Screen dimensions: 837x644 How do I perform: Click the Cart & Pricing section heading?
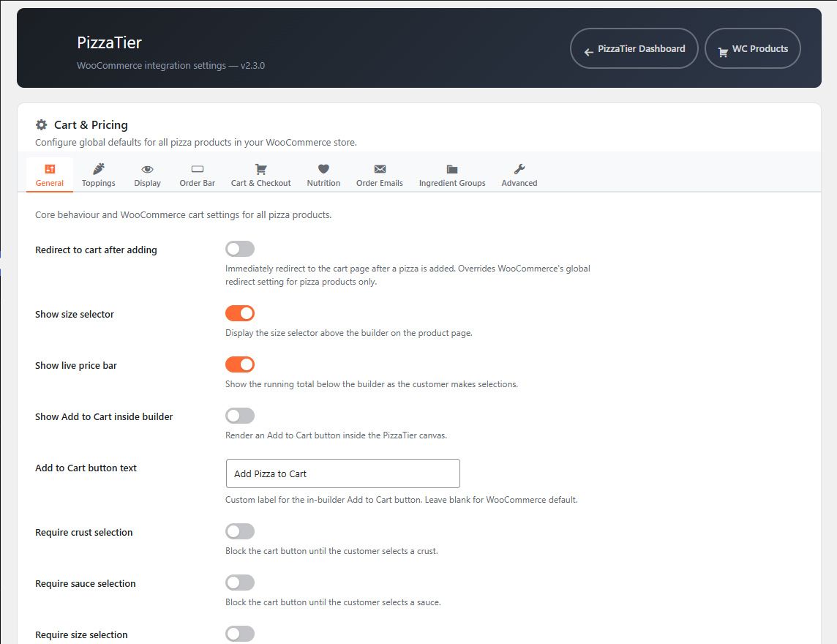pyautogui.click(x=91, y=125)
